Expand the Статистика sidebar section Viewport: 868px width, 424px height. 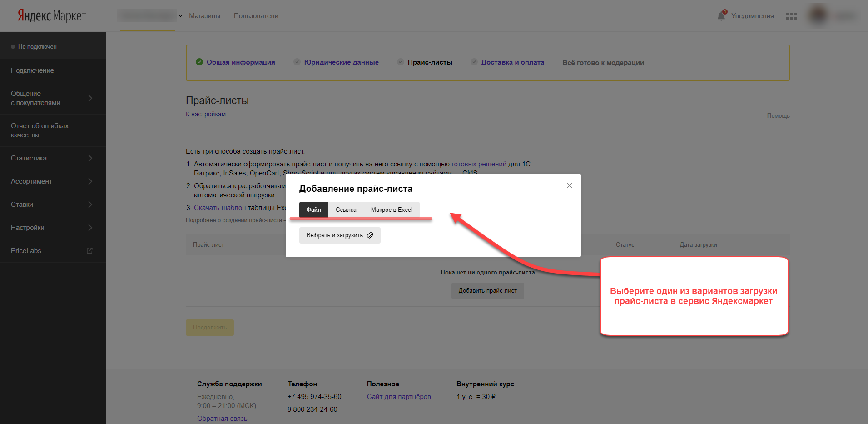(53, 158)
